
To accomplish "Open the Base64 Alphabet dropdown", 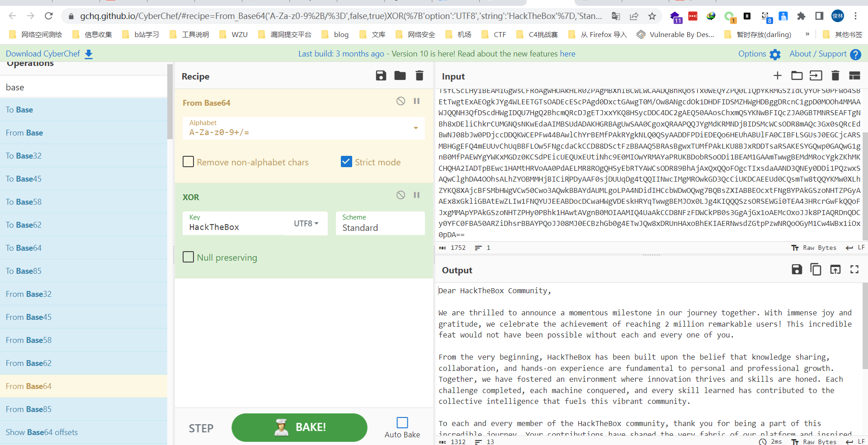I will (x=415, y=129).
